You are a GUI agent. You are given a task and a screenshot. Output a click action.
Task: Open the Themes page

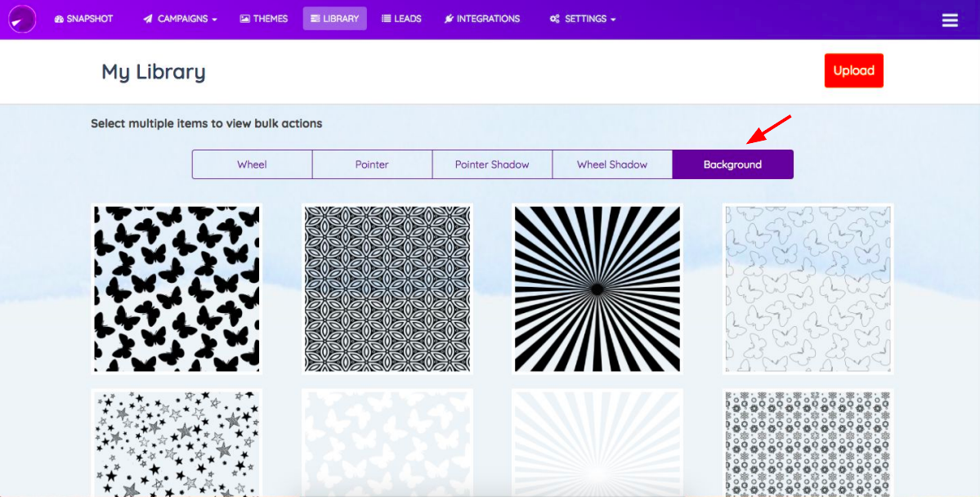(x=263, y=19)
